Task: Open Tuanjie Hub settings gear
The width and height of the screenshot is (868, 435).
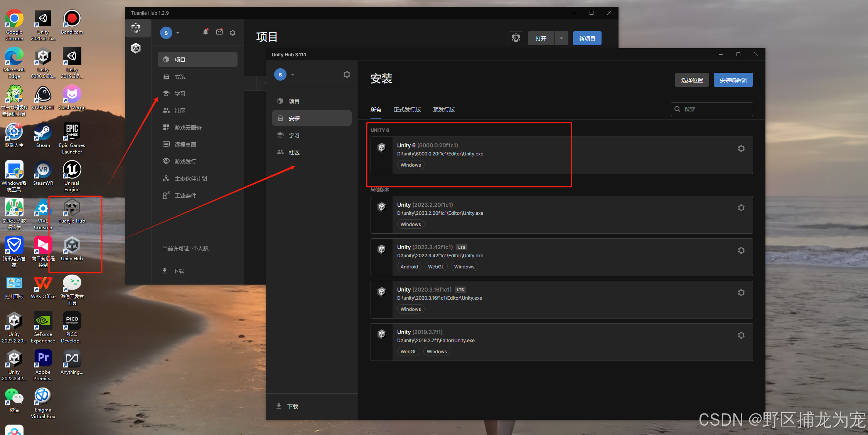Action: pyautogui.click(x=233, y=33)
